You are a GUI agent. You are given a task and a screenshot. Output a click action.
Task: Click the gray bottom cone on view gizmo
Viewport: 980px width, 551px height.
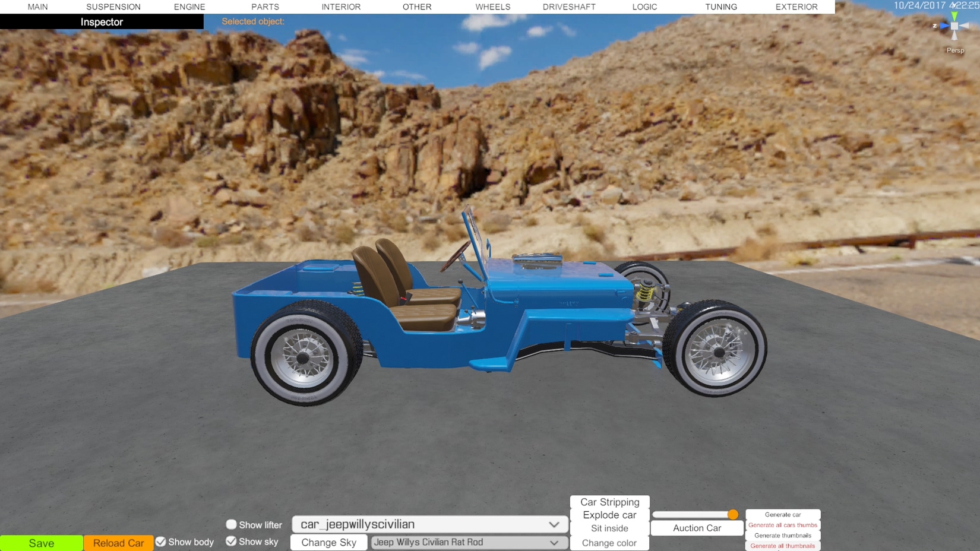[954, 36]
